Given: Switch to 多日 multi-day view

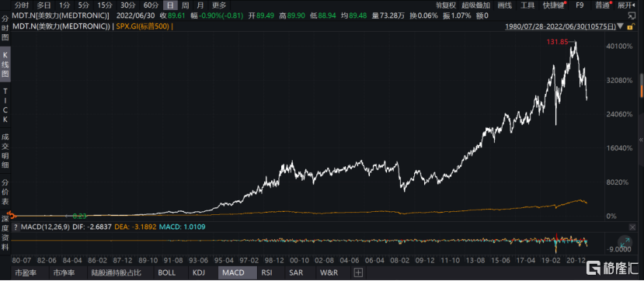Looking at the screenshot, I should tap(44, 5).
